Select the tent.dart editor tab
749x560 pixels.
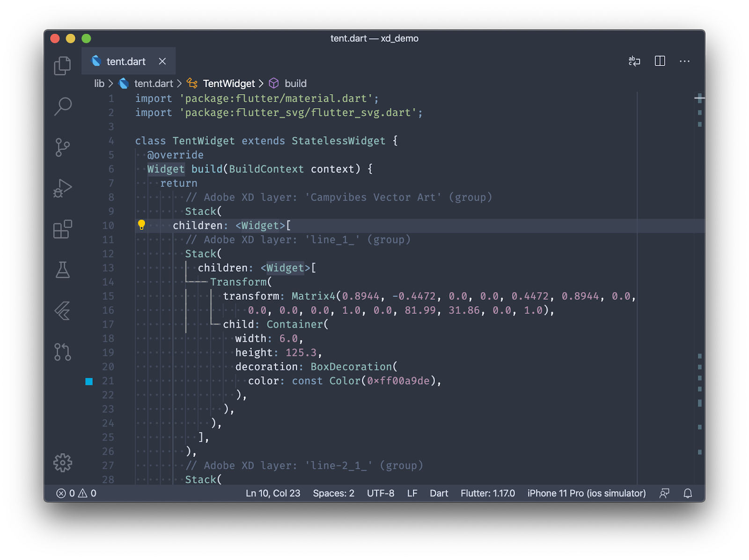[128, 61]
